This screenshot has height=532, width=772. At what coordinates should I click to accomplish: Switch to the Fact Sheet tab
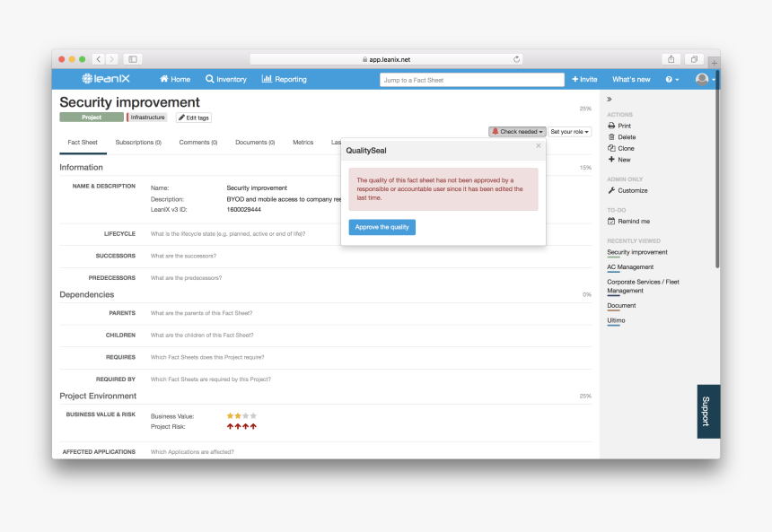83,143
